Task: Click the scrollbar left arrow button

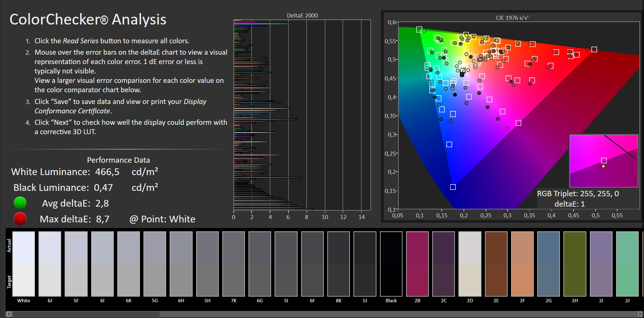Action: click(9, 314)
